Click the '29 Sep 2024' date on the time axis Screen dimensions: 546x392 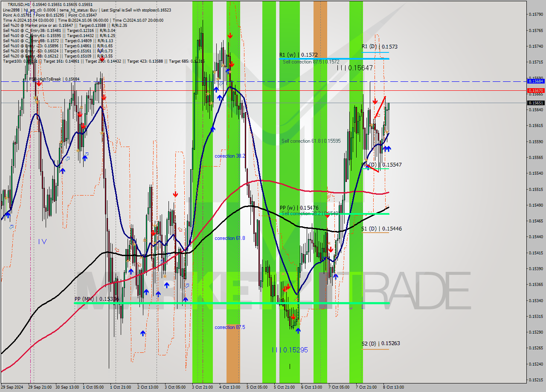coord(12,387)
